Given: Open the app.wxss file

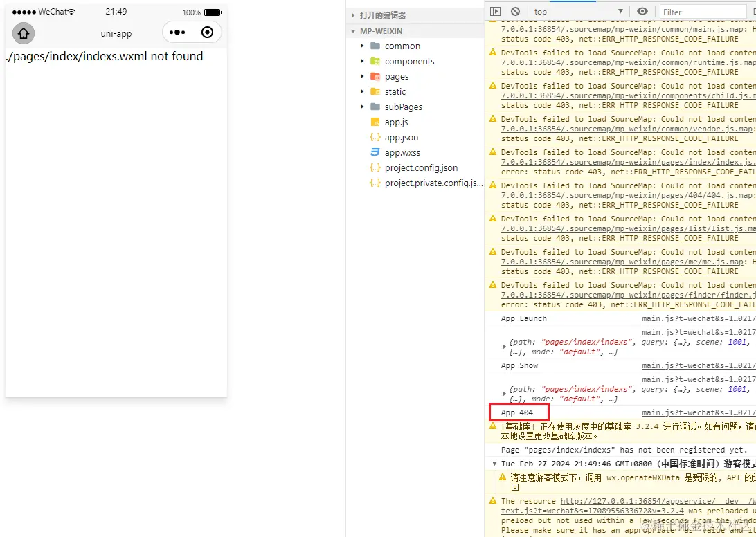Looking at the screenshot, I should pyautogui.click(x=403, y=153).
